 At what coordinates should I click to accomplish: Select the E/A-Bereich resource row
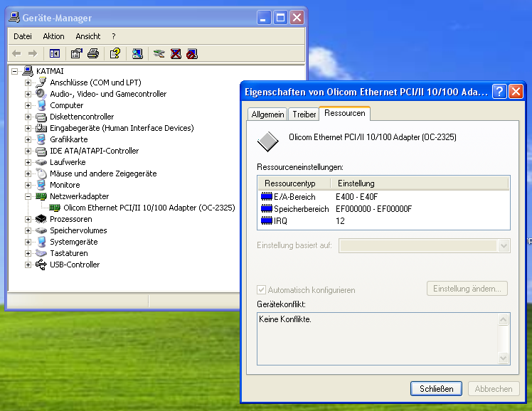tap(383, 197)
